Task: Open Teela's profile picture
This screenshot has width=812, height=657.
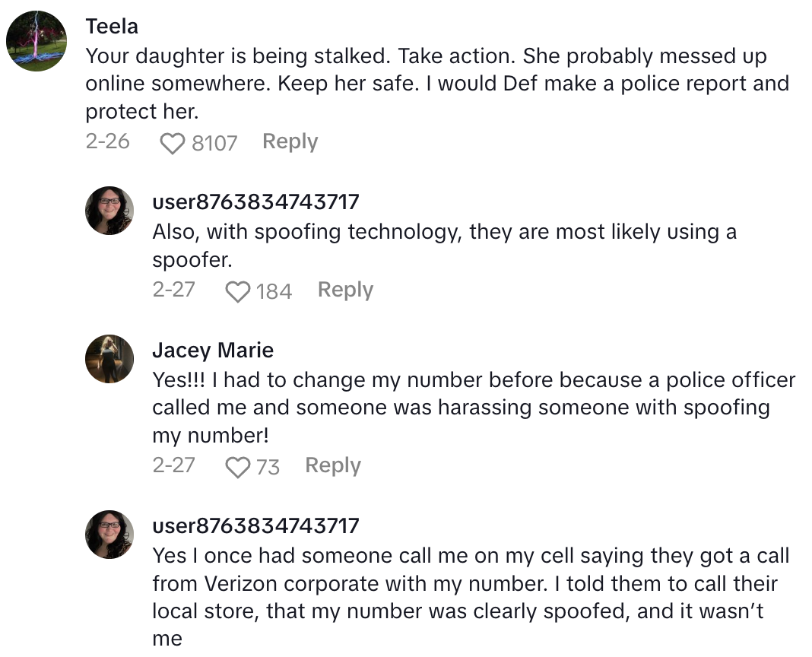Action: (36, 41)
